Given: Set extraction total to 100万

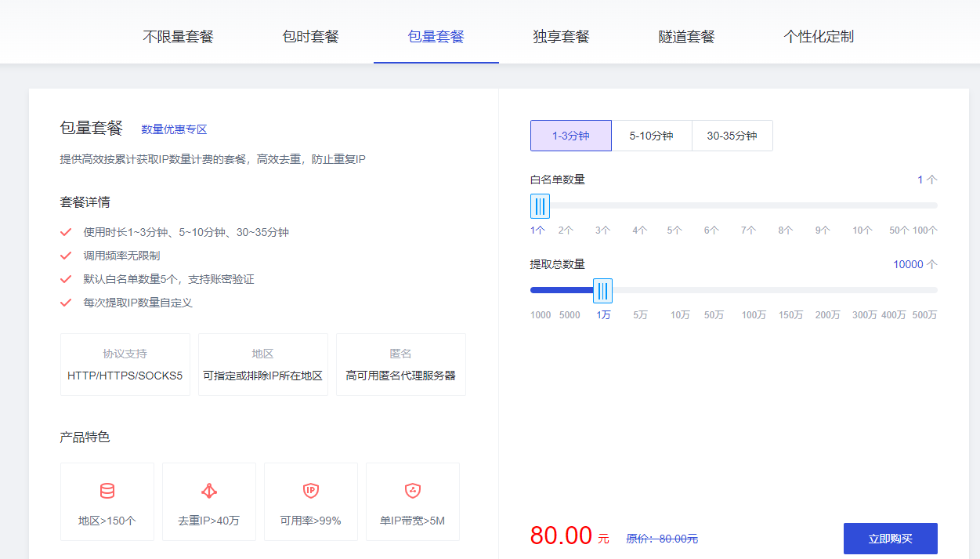Looking at the screenshot, I should (754, 315).
